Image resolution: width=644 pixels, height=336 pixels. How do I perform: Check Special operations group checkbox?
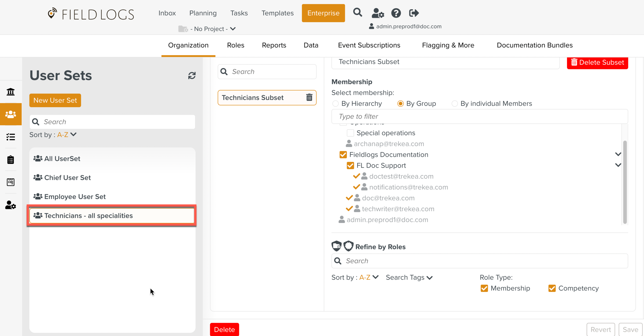(350, 133)
